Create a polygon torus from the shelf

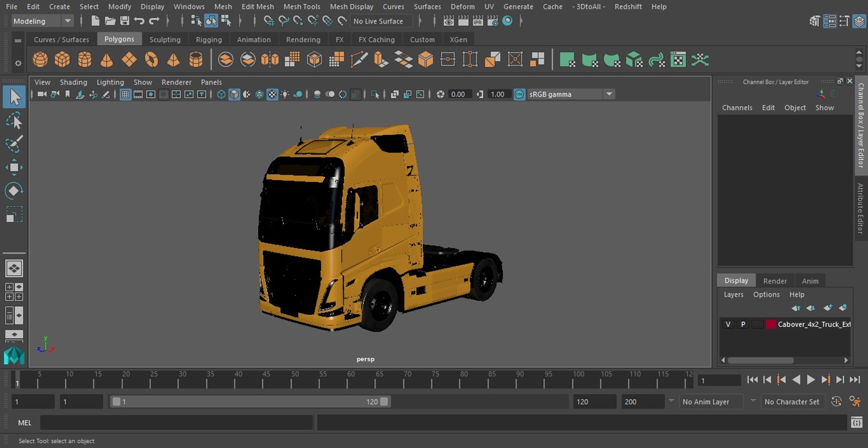151,59
